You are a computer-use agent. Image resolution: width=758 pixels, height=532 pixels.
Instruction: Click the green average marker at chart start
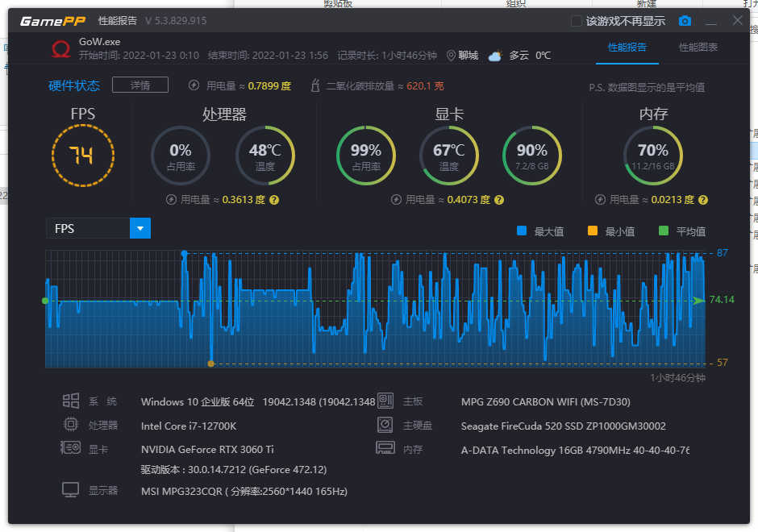(x=45, y=301)
